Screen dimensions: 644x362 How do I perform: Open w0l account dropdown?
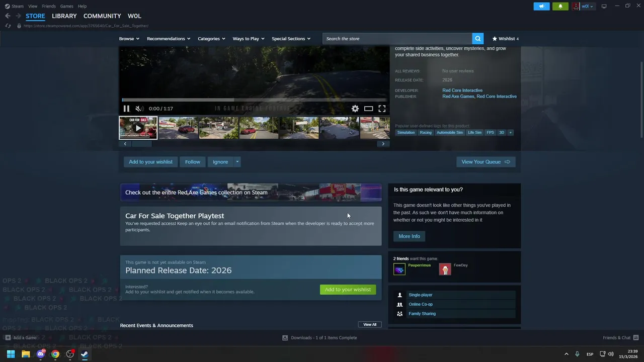coord(584,6)
